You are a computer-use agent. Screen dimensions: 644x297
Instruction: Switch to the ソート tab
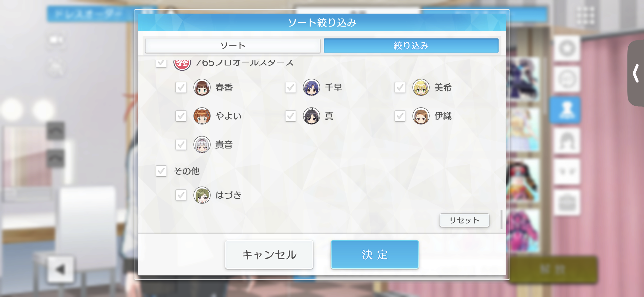click(x=233, y=46)
